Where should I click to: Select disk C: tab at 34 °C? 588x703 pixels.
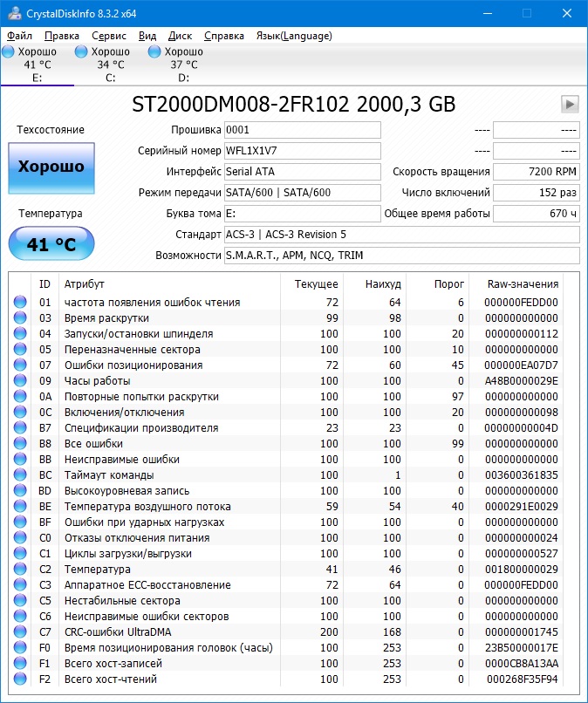(110, 65)
